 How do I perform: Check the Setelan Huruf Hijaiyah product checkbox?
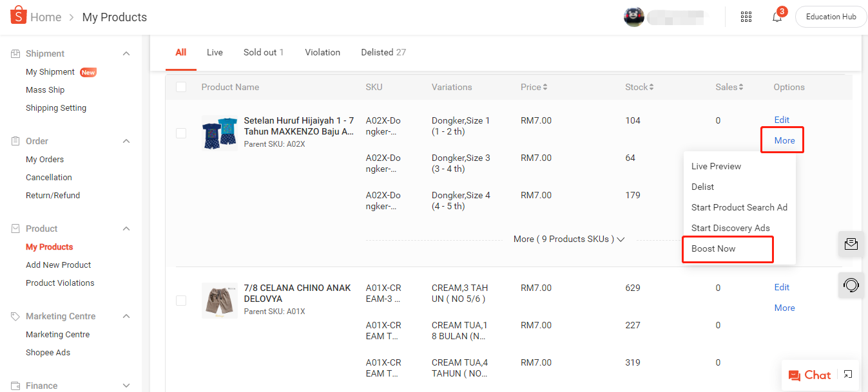181,133
